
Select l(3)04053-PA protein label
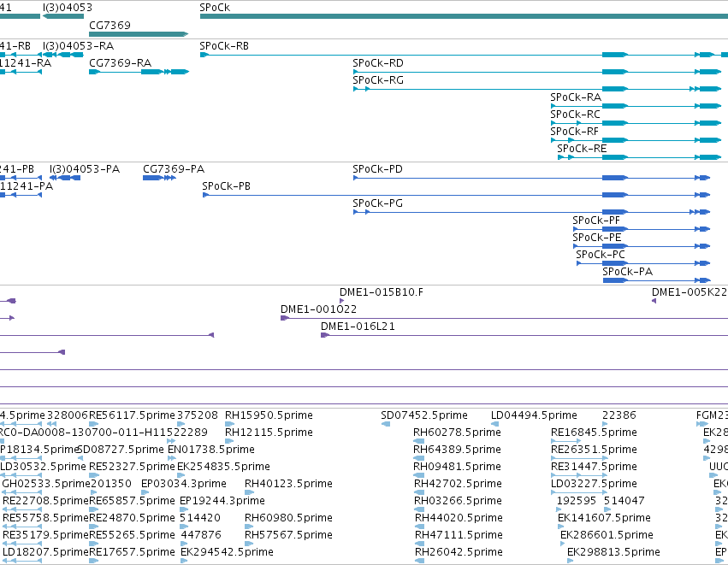(x=85, y=169)
